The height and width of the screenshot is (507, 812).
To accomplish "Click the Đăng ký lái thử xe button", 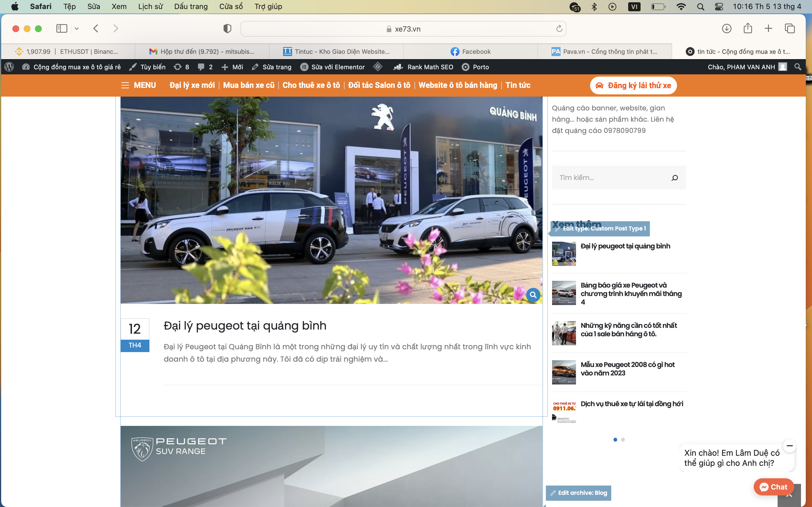I will point(633,86).
